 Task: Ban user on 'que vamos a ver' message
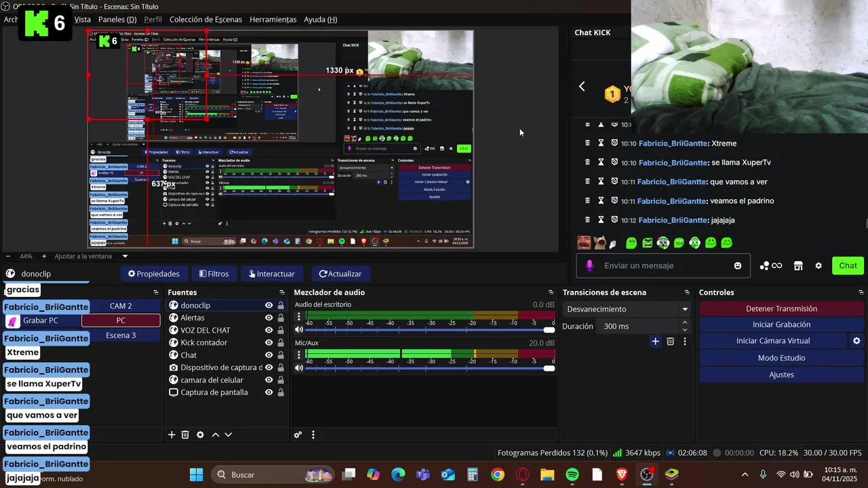[614, 182]
